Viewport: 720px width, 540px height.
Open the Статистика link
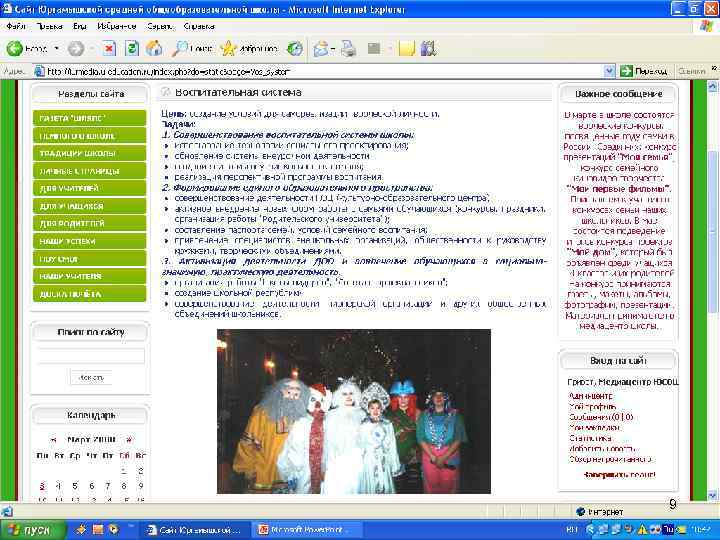coord(591,438)
